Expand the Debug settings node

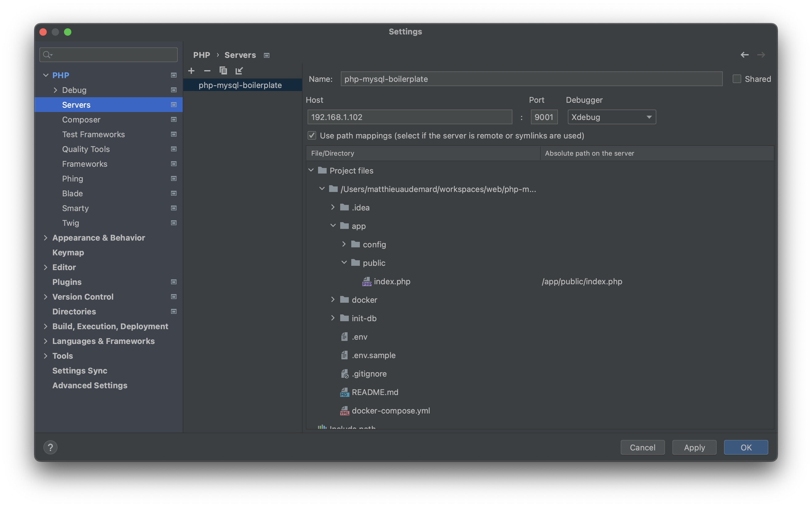coord(55,90)
